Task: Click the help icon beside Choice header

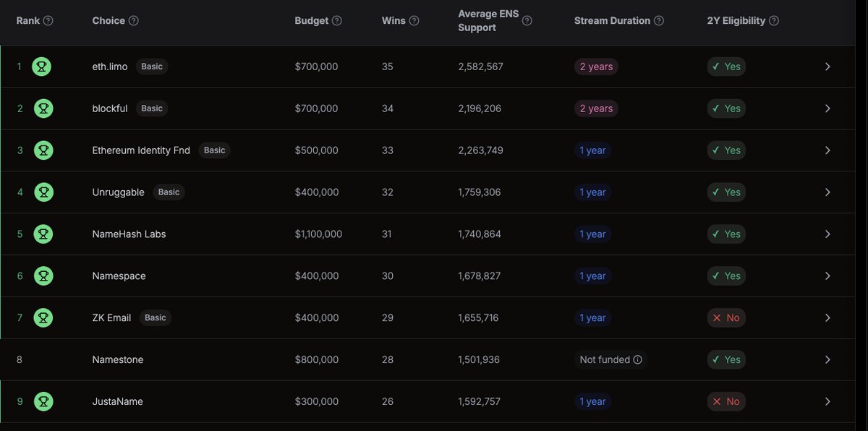Action: pyautogui.click(x=134, y=21)
